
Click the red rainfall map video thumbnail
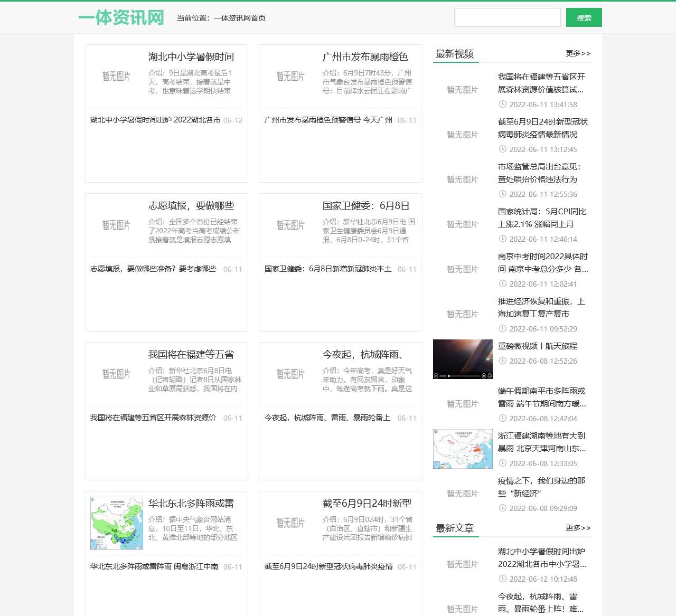[463, 449]
